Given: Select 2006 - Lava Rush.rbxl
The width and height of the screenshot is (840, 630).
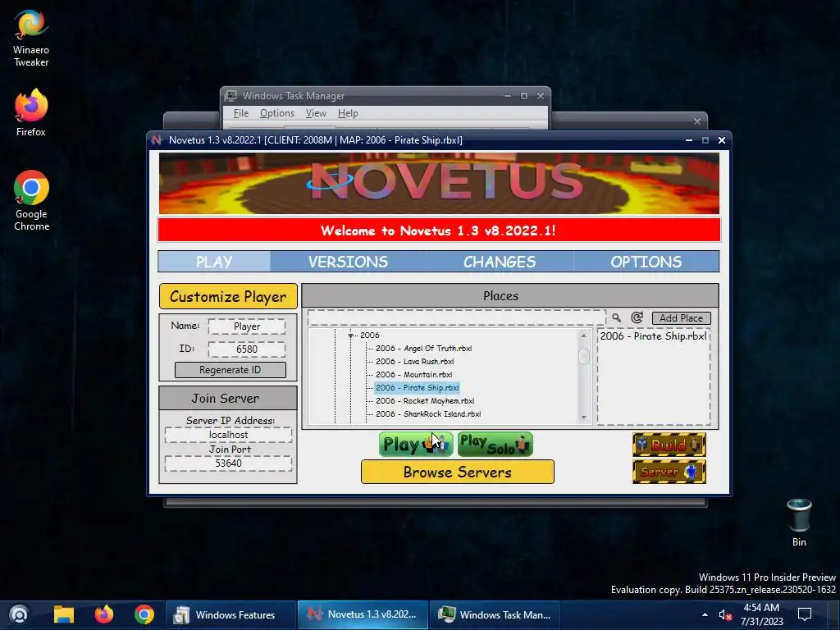Looking at the screenshot, I should [x=414, y=362].
